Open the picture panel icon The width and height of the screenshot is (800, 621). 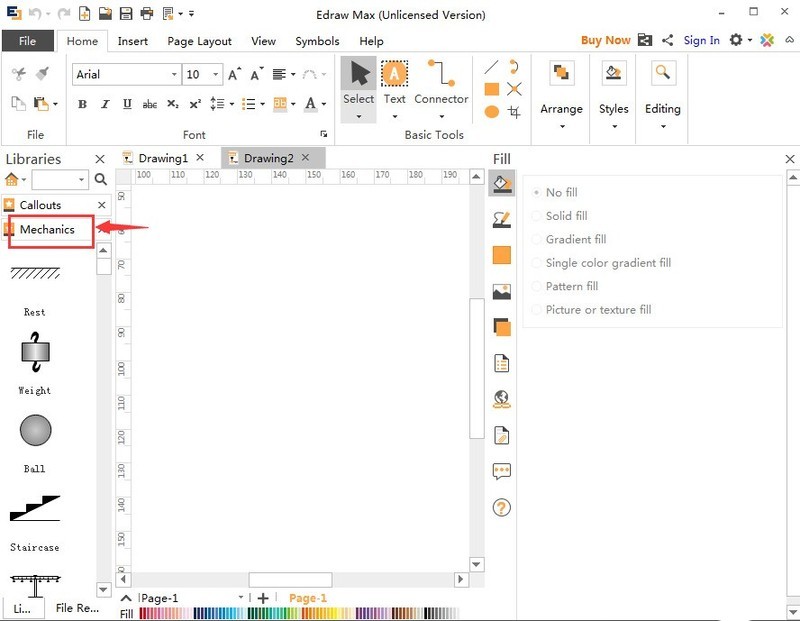click(502, 291)
